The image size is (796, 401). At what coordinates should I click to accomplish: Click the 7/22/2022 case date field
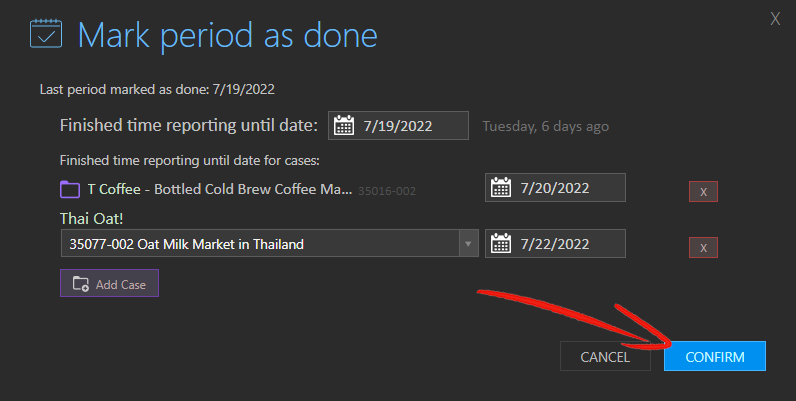coord(555,243)
